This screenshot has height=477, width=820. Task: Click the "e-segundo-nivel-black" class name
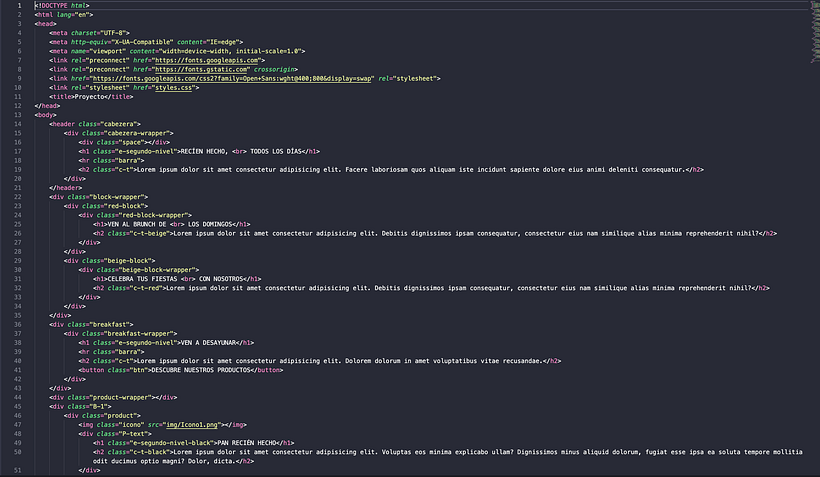[x=174, y=443]
